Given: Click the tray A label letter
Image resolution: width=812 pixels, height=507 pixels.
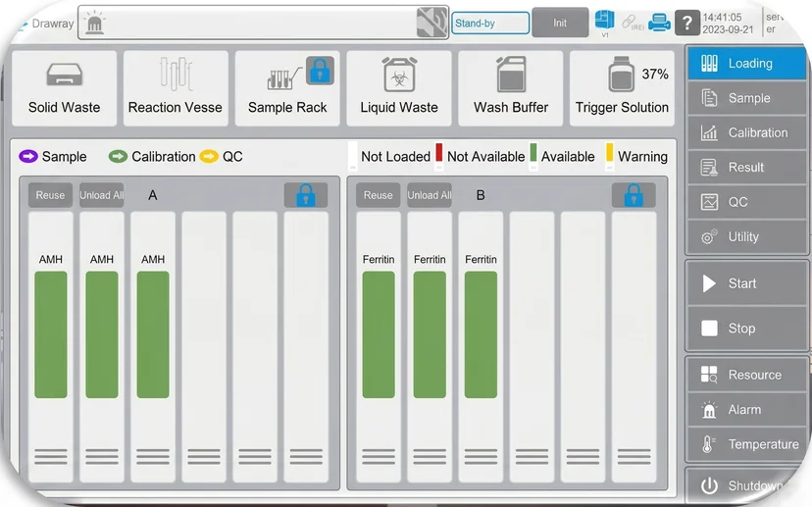Looking at the screenshot, I should pyautogui.click(x=153, y=195).
